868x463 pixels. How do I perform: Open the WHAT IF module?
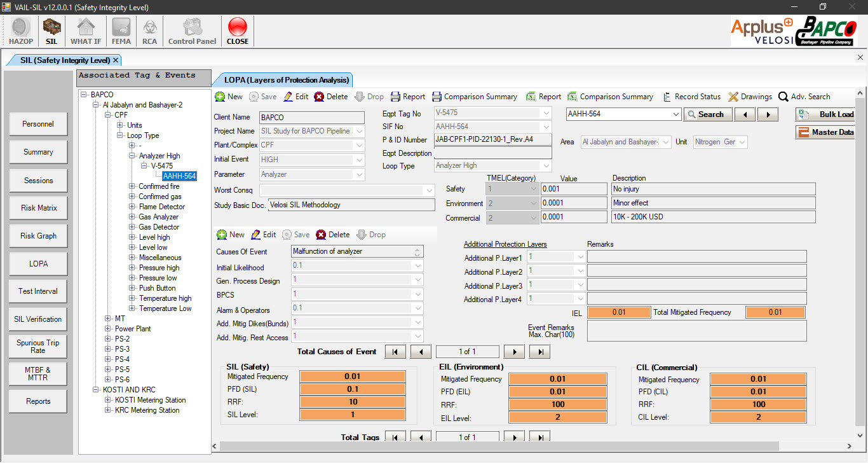pyautogui.click(x=86, y=31)
